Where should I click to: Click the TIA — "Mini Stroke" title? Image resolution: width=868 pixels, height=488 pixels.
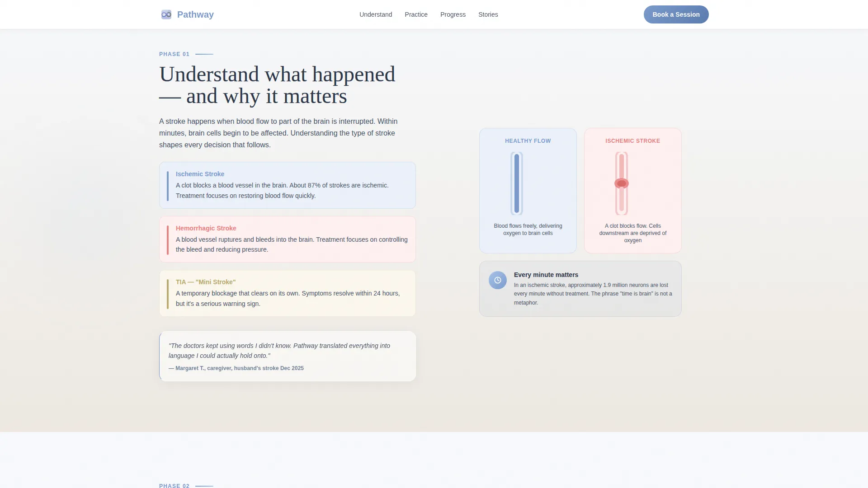[206, 282]
